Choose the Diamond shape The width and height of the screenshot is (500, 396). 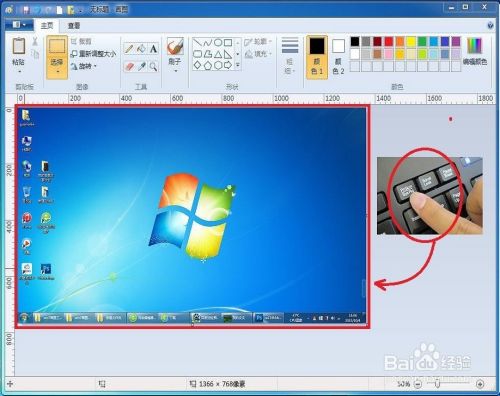click(198, 65)
